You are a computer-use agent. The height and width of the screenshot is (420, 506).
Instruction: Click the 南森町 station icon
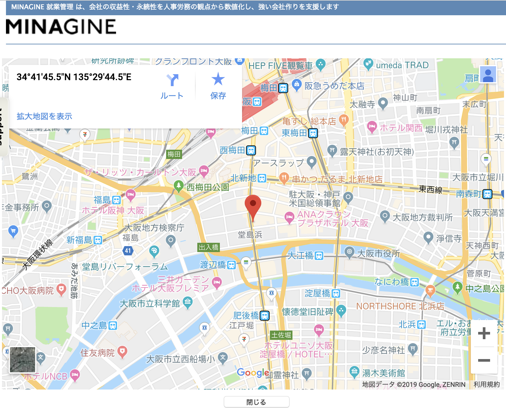(487, 194)
